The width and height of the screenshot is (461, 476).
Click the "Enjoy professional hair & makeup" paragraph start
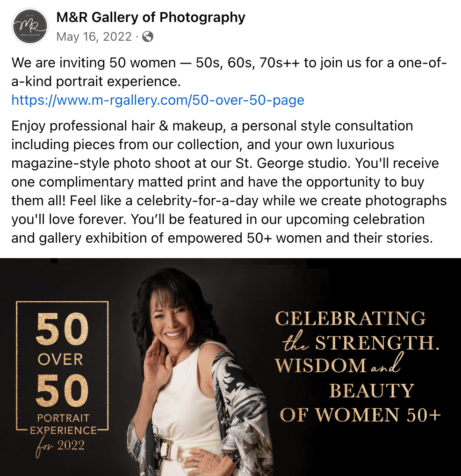pos(118,126)
